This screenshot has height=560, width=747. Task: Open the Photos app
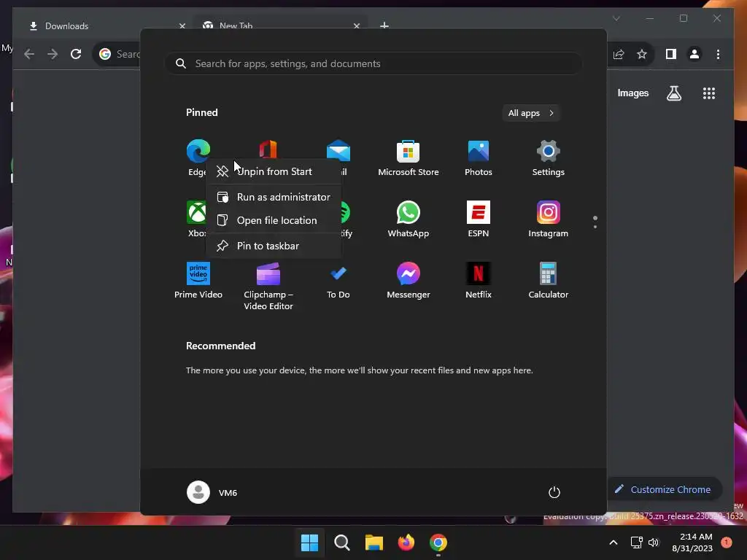479,158
